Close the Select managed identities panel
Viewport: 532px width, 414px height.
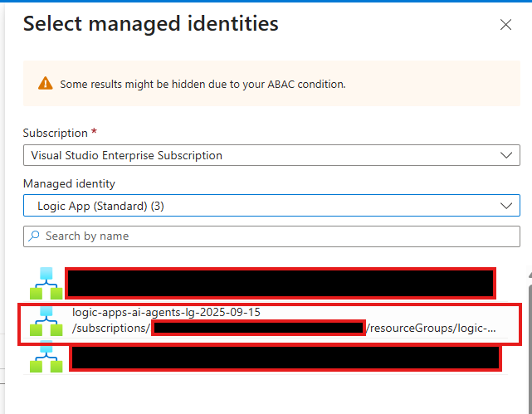click(x=505, y=25)
